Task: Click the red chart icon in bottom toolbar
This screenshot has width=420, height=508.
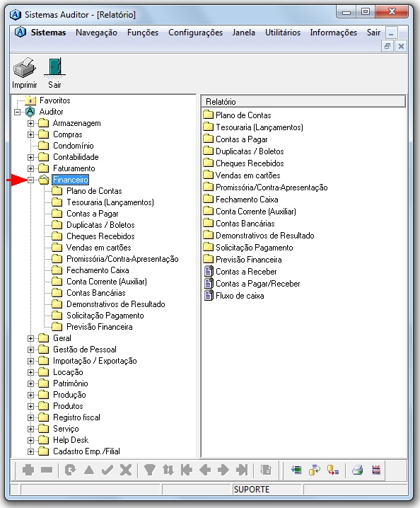Action: coord(376,470)
